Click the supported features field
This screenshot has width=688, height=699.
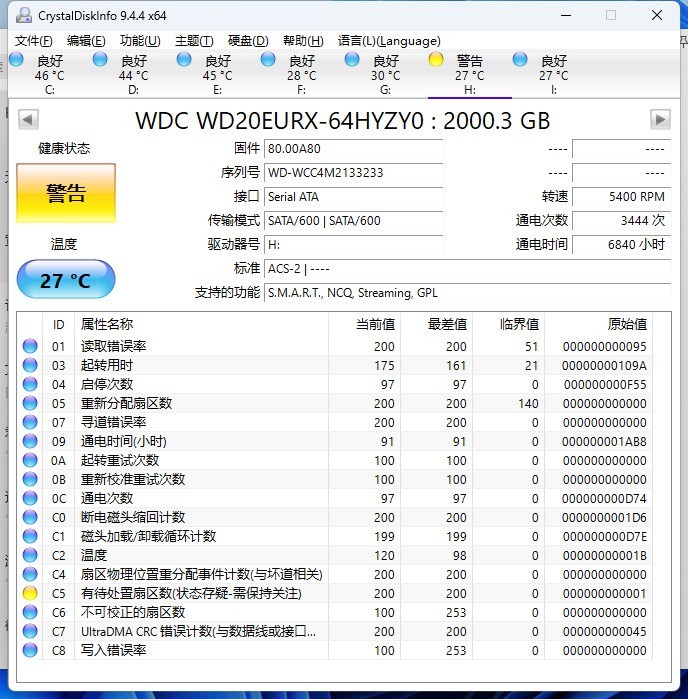(468, 293)
